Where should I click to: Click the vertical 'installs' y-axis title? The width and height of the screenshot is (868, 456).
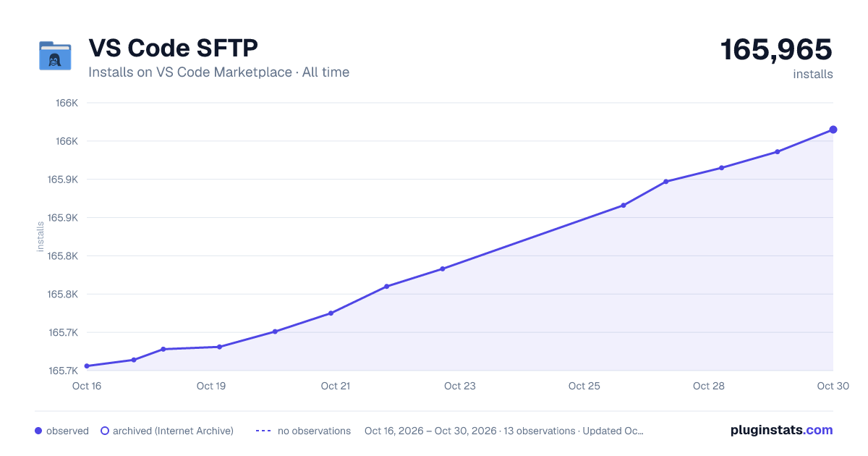pos(41,237)
